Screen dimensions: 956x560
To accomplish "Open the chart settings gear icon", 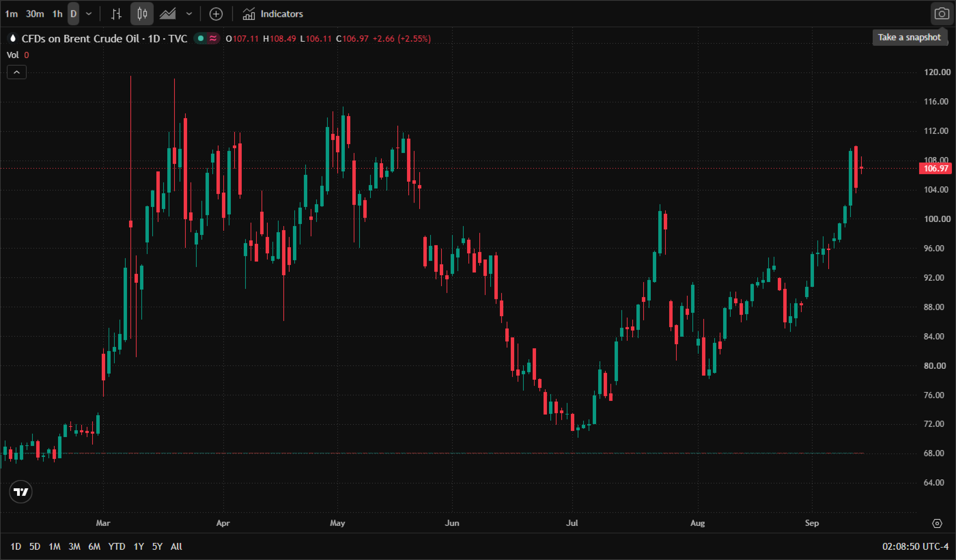I will [x=937, y=523].
